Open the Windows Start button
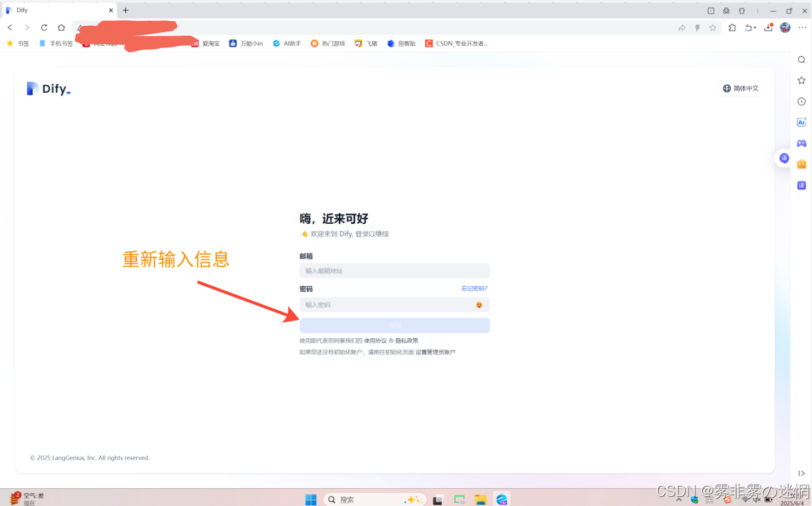 click(x=311, y=500)
